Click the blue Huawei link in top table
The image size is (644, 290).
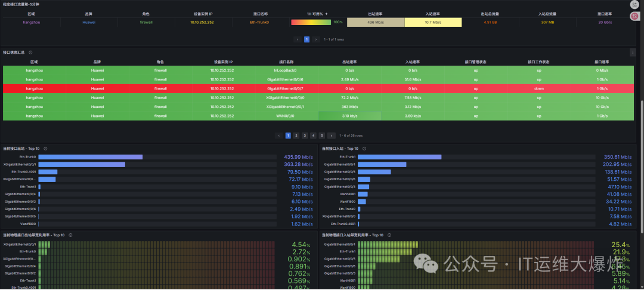[x=88, y=22]
